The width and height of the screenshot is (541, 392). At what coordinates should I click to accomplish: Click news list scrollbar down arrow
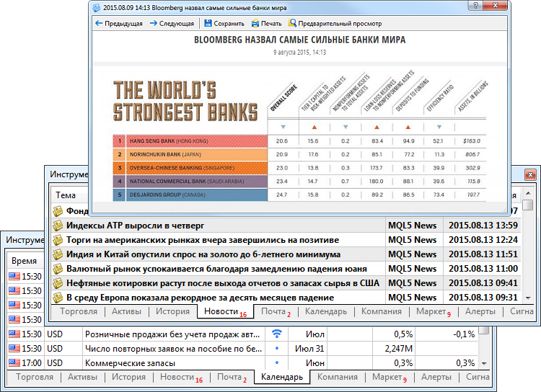[x=528, y=298]
